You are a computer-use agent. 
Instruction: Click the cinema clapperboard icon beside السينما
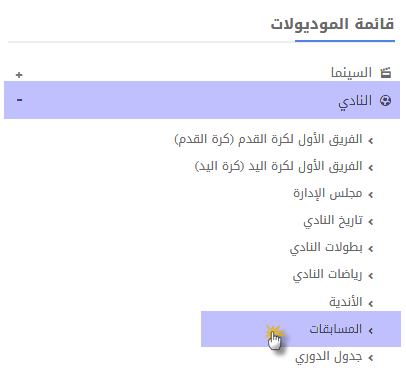(x=386, y=73)
